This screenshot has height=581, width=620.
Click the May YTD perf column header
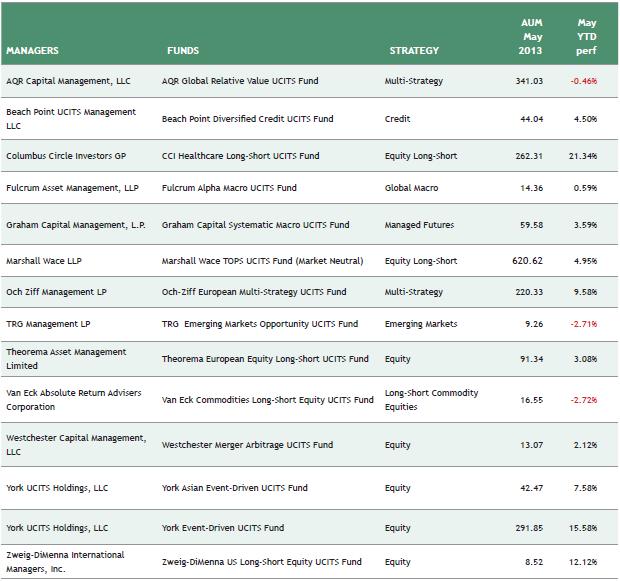pyautogui.click(x=587, y=36)
